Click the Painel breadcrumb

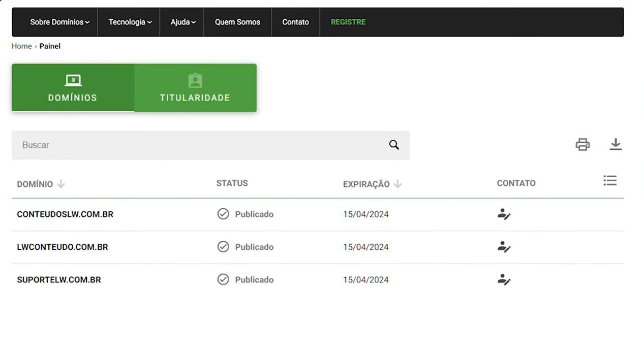tap(50, 46)
